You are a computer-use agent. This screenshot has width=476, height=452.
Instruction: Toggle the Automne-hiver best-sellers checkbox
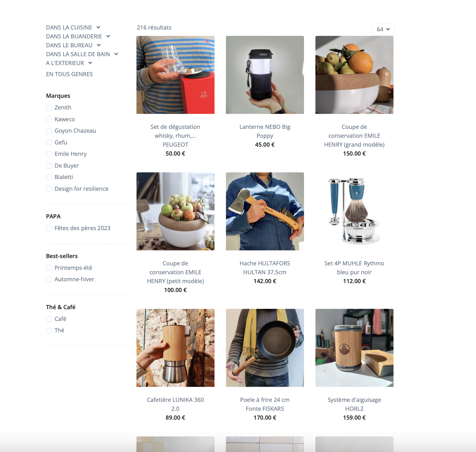pyautogui.click(x=49, y=280)
